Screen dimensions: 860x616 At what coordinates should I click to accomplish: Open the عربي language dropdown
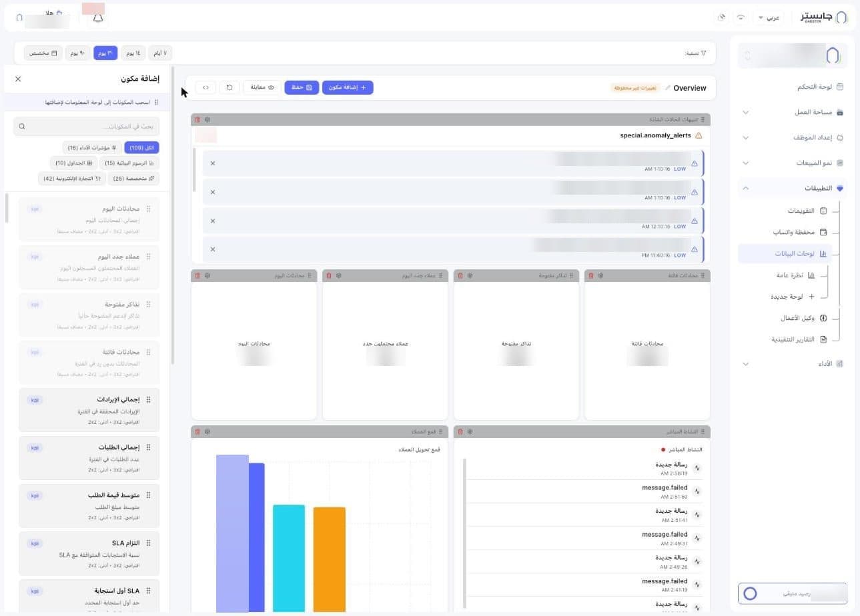[769, 17]
